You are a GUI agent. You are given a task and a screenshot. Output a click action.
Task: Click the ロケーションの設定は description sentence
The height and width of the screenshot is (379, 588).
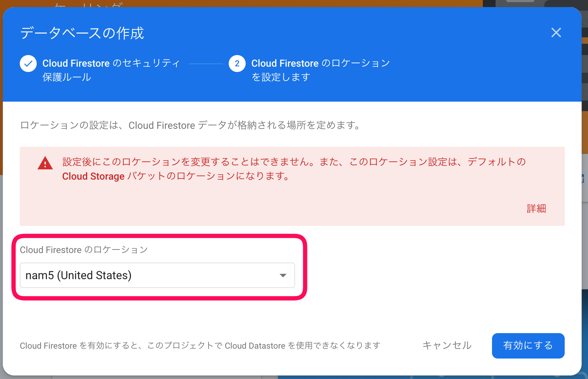pyautogui.click(x=191, y=125)
